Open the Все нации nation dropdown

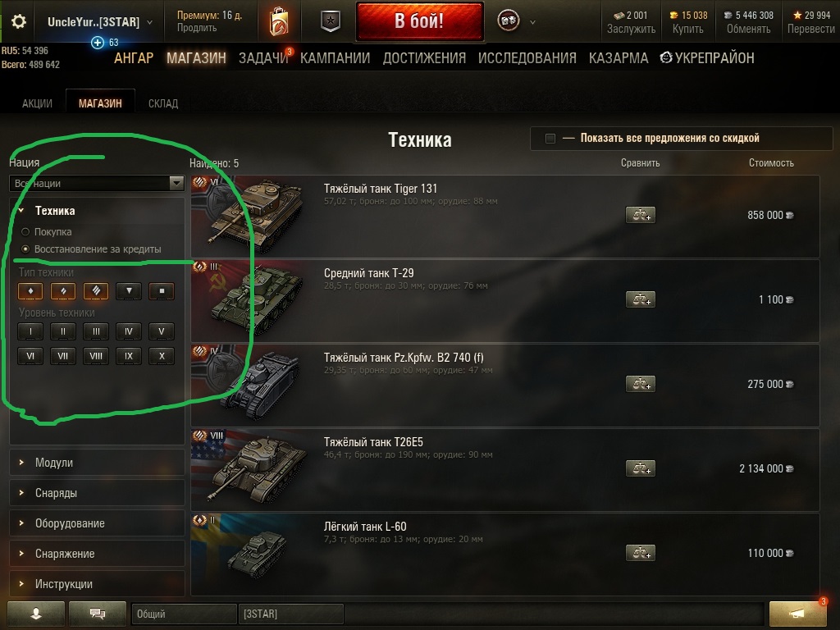[x=97, y=183]
